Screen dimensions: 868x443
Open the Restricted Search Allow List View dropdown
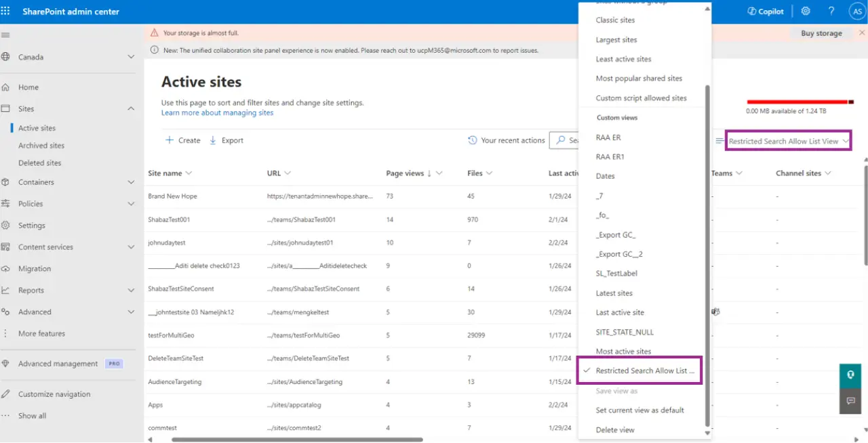click(x=789, y=141)
